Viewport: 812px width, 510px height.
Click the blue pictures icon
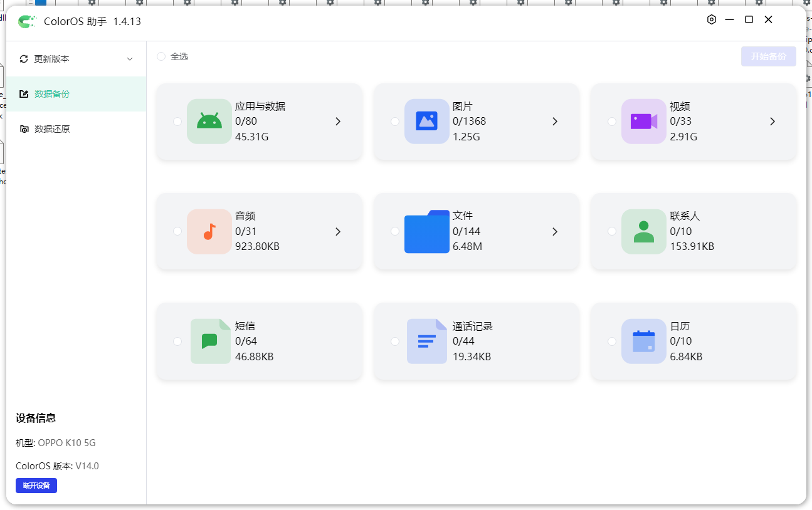point(426,122)
